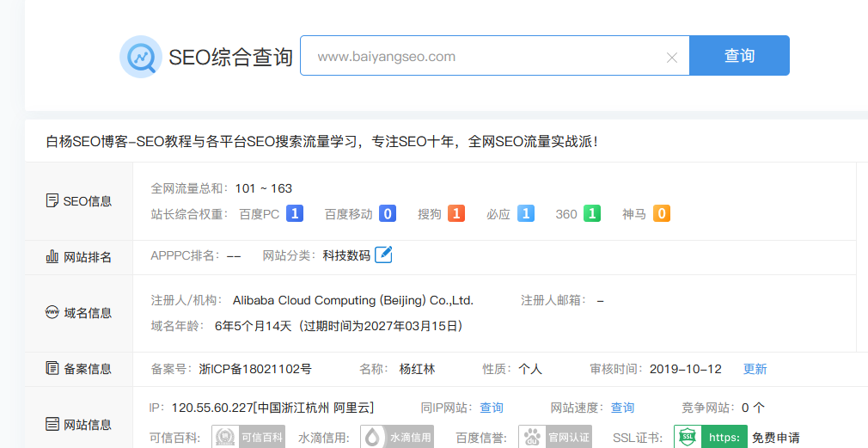Open the 官网认证 Baidu reputation badge
868x448 pixels.
click(555, 437)
